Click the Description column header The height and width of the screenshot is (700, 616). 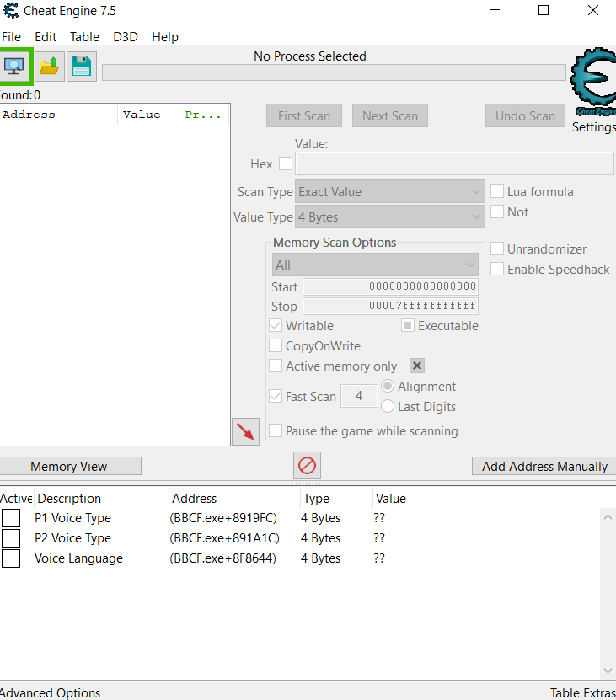tap(101, 498)
